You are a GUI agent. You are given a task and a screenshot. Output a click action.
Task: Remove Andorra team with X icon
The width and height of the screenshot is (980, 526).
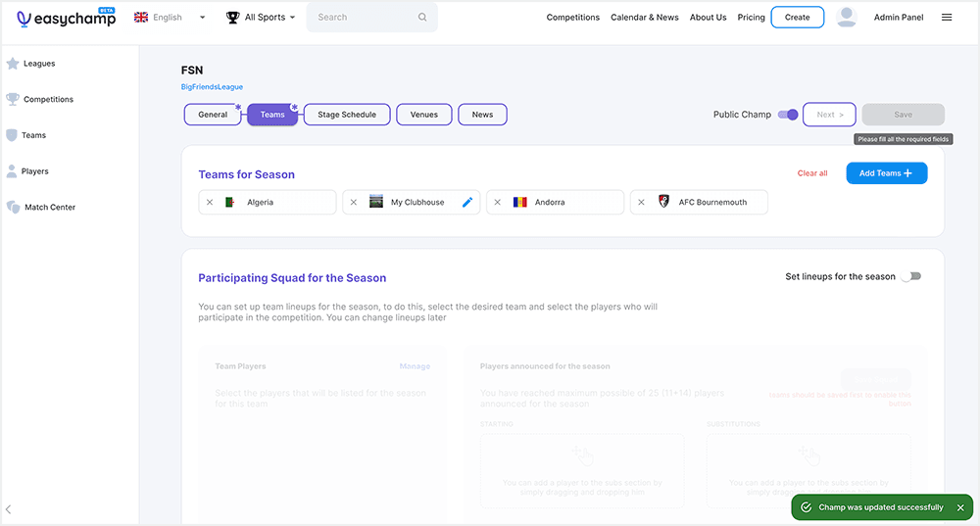tap(497, 203)
